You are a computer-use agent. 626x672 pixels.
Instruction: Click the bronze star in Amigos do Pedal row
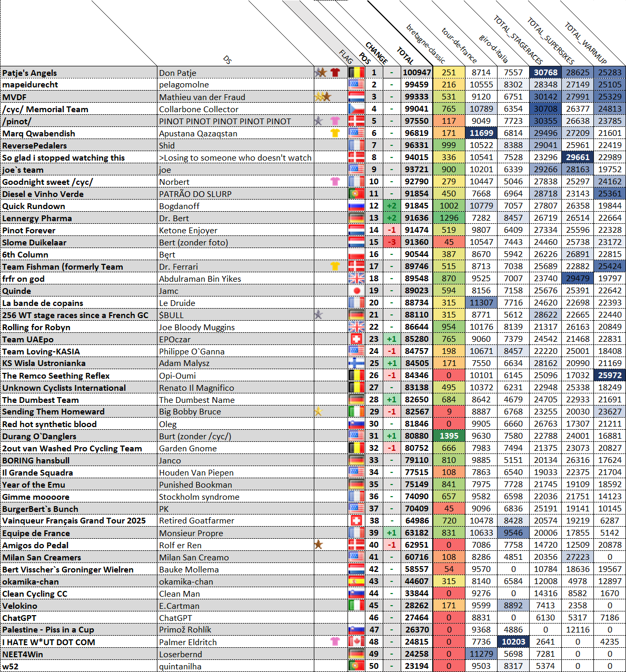coord(318,545)
